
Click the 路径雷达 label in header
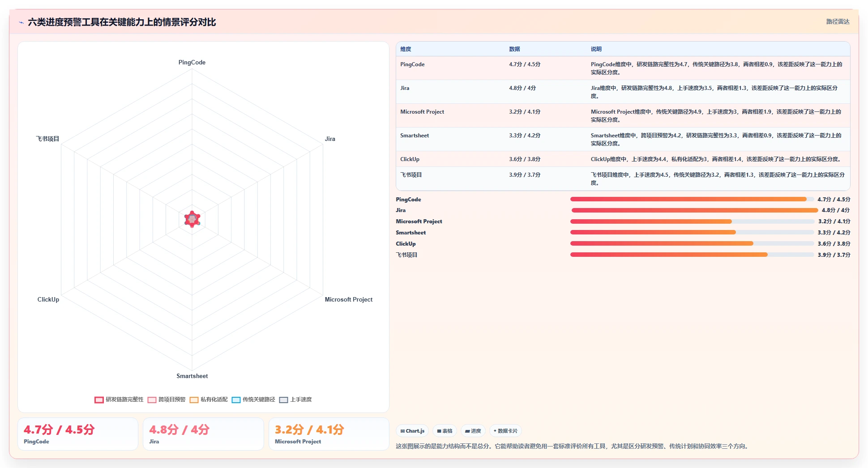[838, 21]
